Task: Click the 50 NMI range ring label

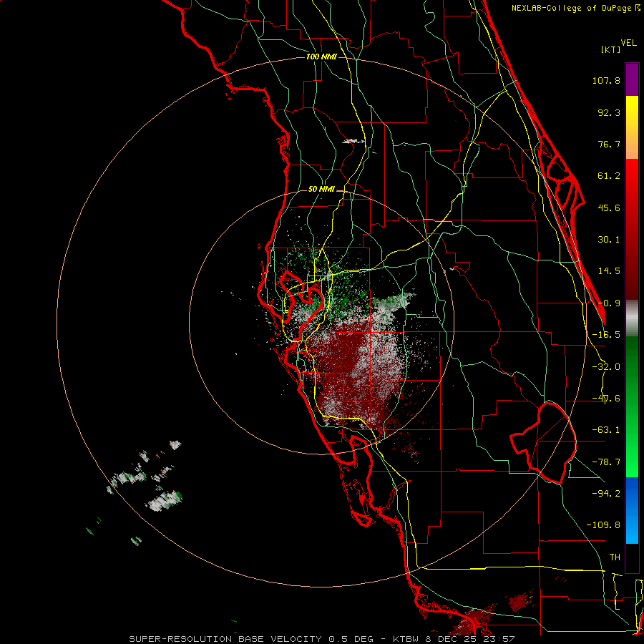Action: 321,190
